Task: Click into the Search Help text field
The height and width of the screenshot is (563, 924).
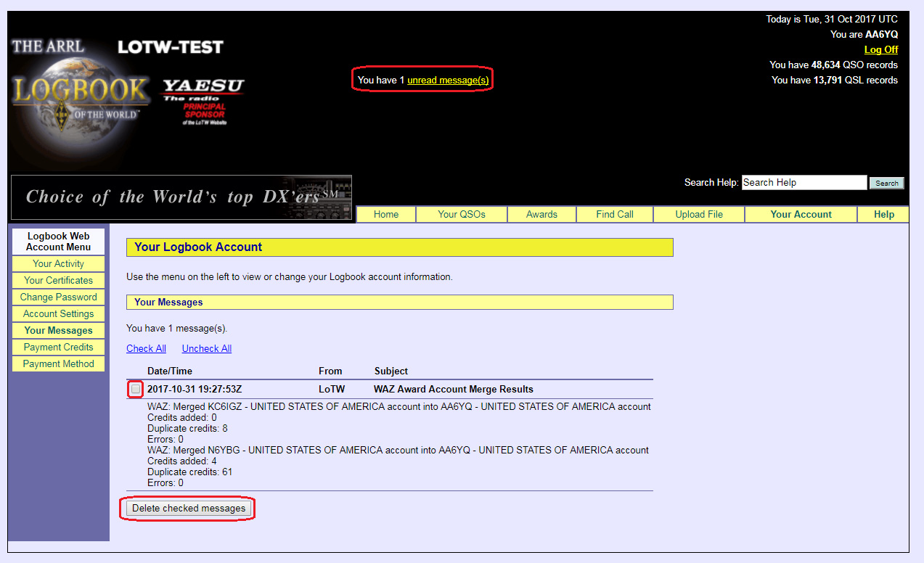Action: (x=804, y=183)
